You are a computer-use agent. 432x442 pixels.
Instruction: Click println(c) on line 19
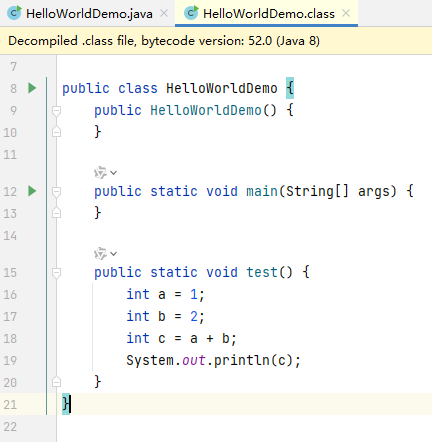click(x=253, y=361)
